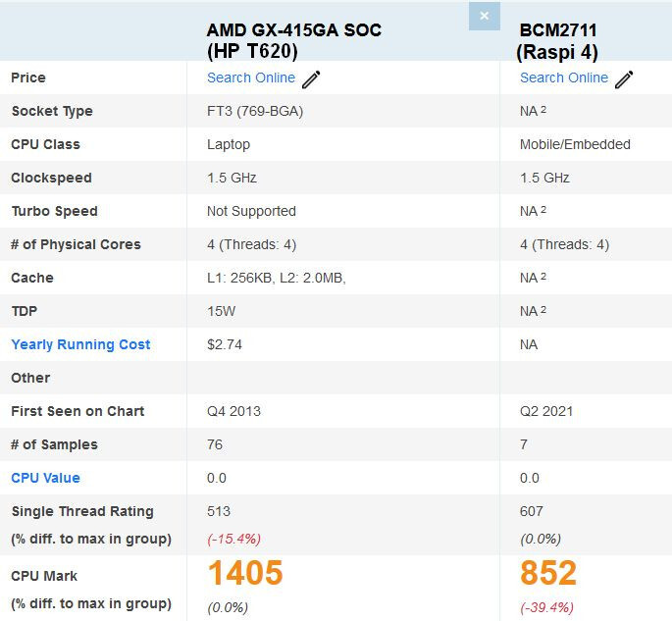
Task: Open the CPU Value link
Action: (x=45, y=478)
